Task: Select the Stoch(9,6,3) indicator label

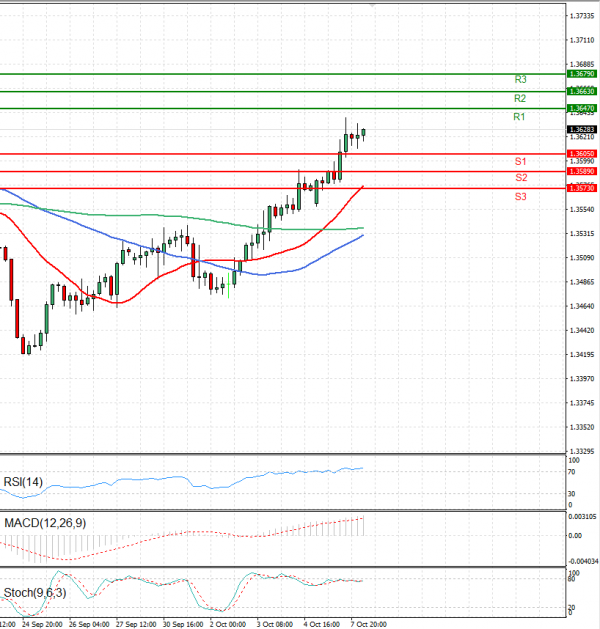Action: point(35,592)
